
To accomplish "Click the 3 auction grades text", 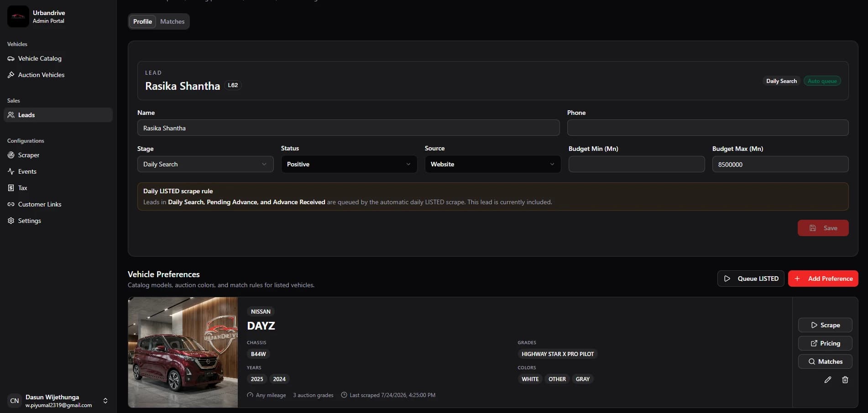I will 313,395.
